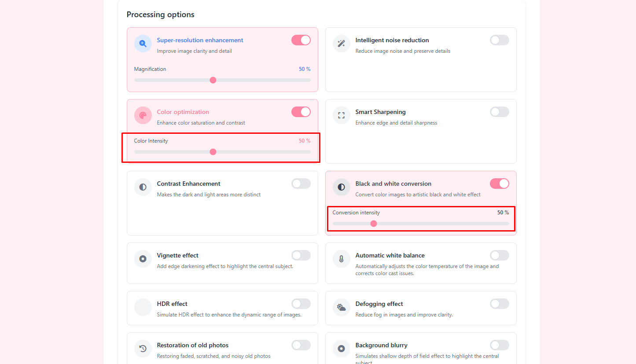Enable the Smart Sharpening switch
Viewport: 636px width, 364px height.
click(x=500, y=112)
